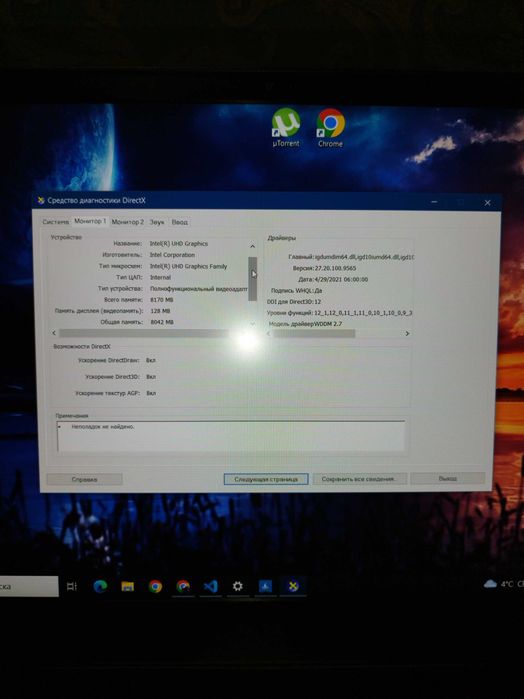Image resolution: width=524 pixels, height=699 pixels.
Task: Open the Монитор 2 tab
Action: (128, 222)
